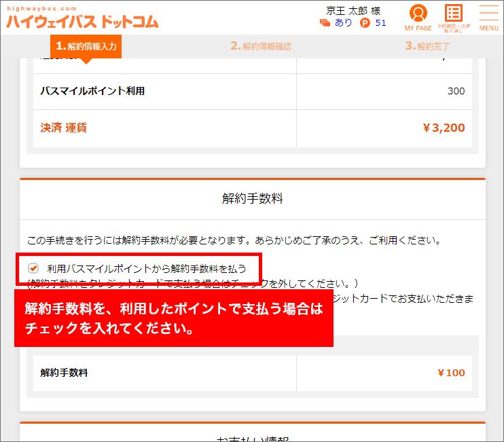Image resolution: width=504 pixels, height=442 pixels.
Task: Click the Highway Bus dot com logo
Action: 82,18
